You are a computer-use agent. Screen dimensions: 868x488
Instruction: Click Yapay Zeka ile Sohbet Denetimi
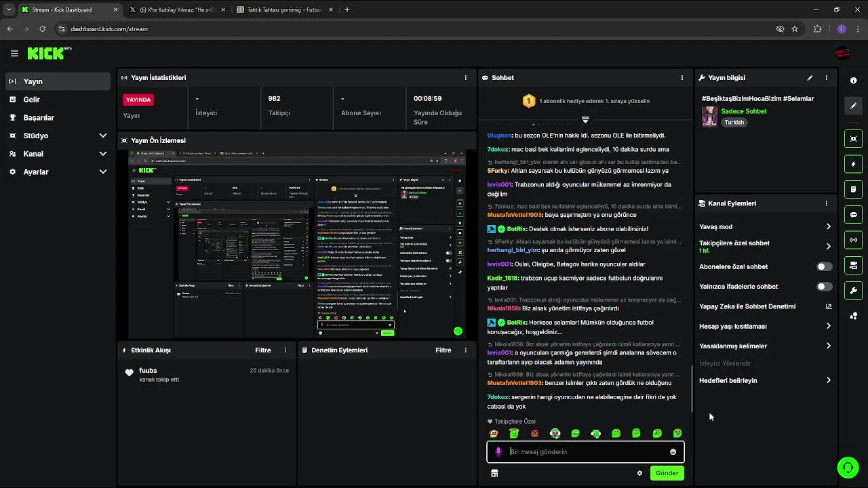747,306
